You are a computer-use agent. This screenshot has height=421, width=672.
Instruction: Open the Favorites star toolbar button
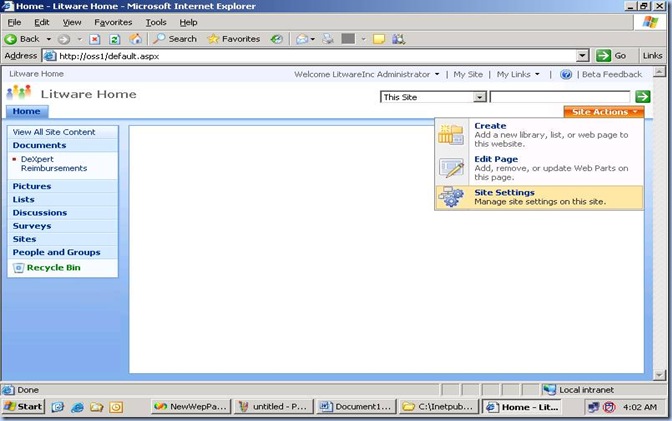(x=234, y=39)
